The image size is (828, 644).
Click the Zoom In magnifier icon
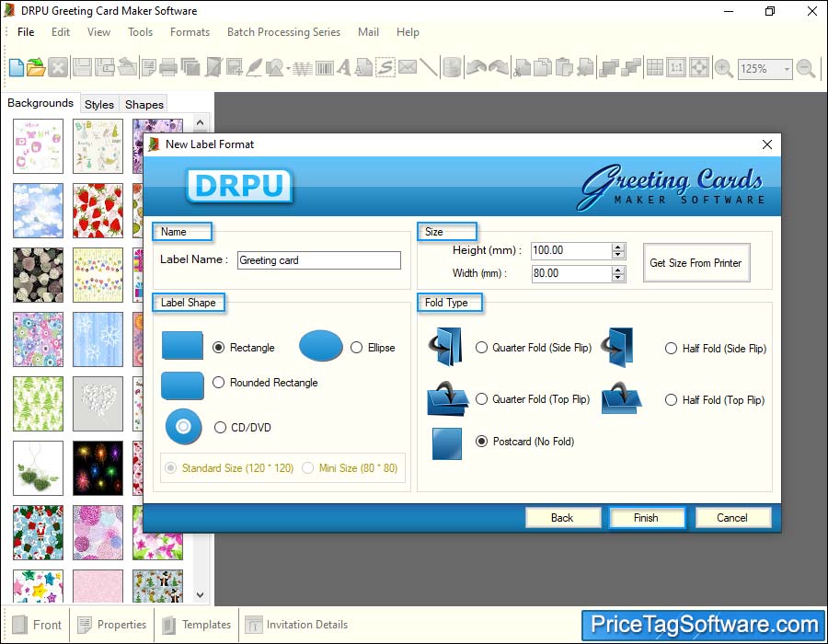click(x=723, y=69)
